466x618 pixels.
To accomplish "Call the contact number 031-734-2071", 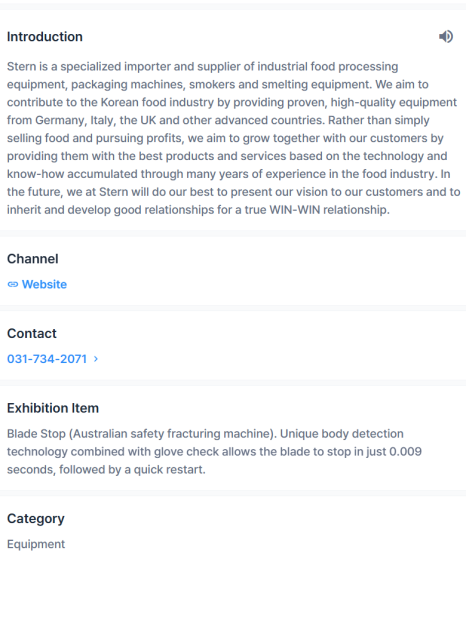I will click(47, 359).
